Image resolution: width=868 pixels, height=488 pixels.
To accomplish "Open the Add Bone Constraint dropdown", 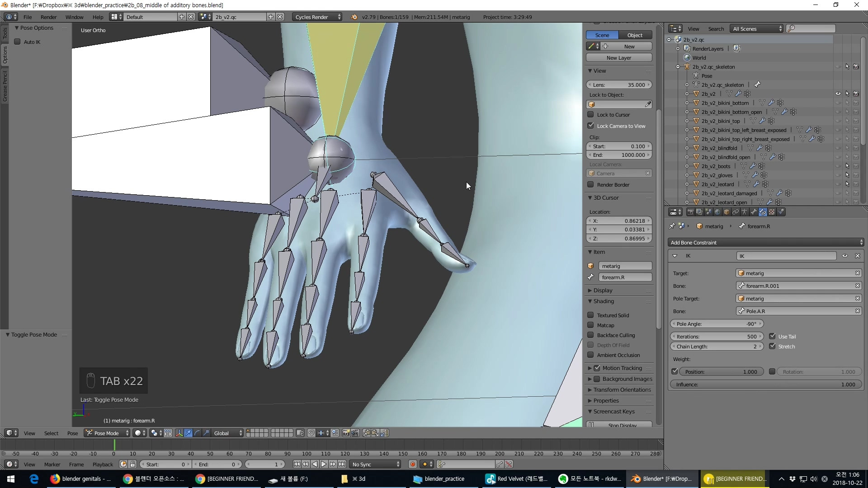I will [766, 242].
